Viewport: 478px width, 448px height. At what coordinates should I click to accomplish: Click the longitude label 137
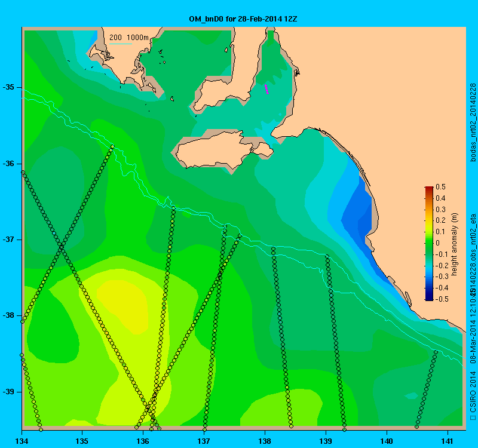[x=204, y=441]
